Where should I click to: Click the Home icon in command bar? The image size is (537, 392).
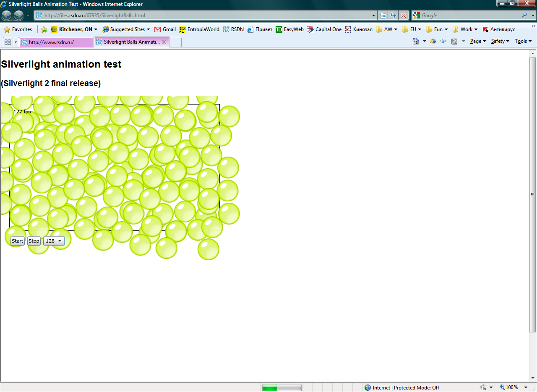pyautogui.click(x=416, y=41)
